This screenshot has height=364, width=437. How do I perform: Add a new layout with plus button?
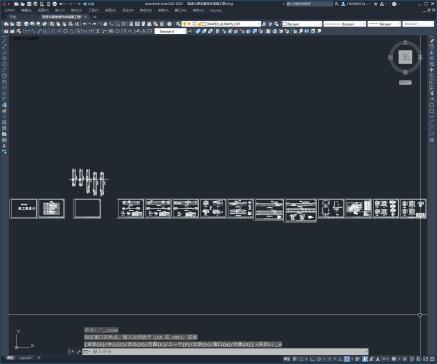[39, 358]
